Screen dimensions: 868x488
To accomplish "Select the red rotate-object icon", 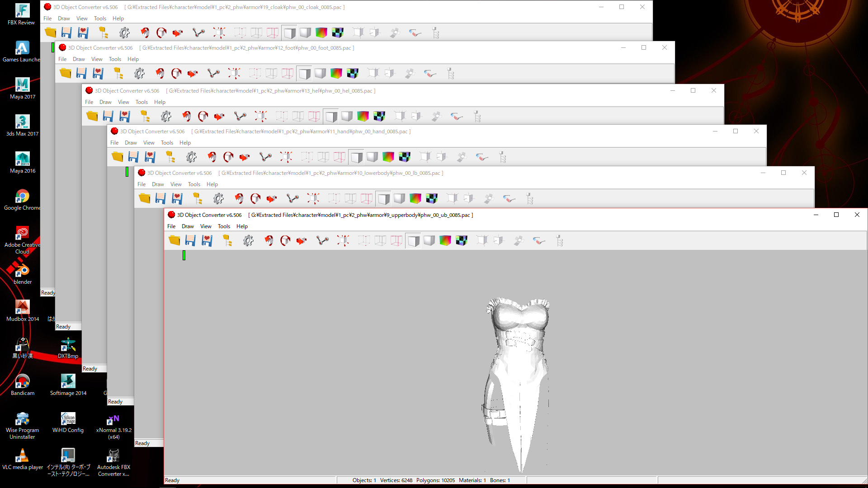I will 268,240.
